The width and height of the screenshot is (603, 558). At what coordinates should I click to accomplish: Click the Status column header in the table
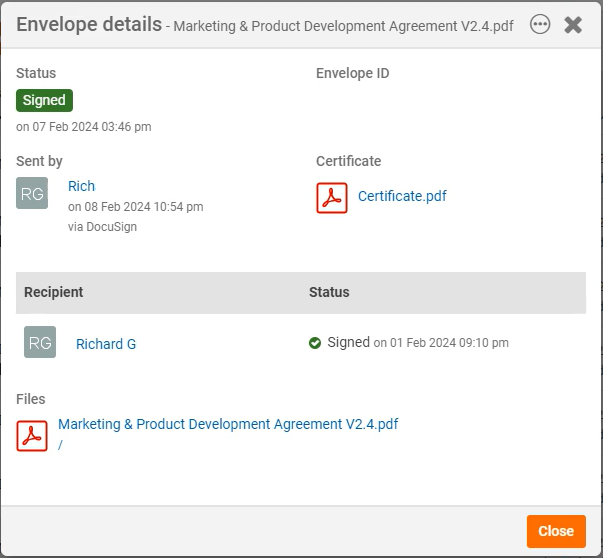pyautogui.click(x=329, y=292)
